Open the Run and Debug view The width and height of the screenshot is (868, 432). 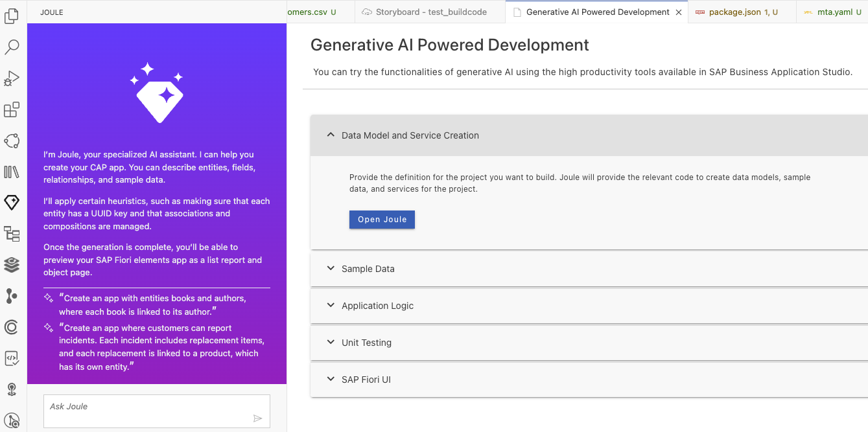[x=12, y=78]
